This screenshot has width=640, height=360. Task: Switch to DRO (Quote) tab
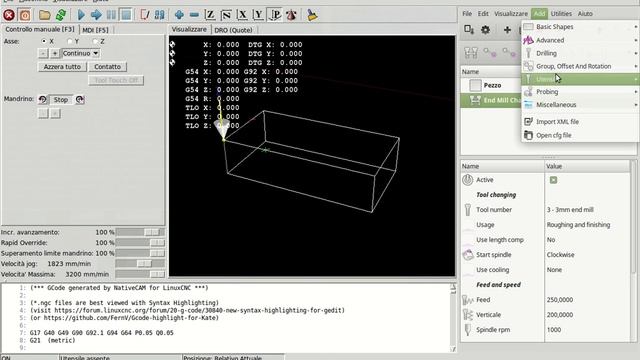[x=233, y=30]
